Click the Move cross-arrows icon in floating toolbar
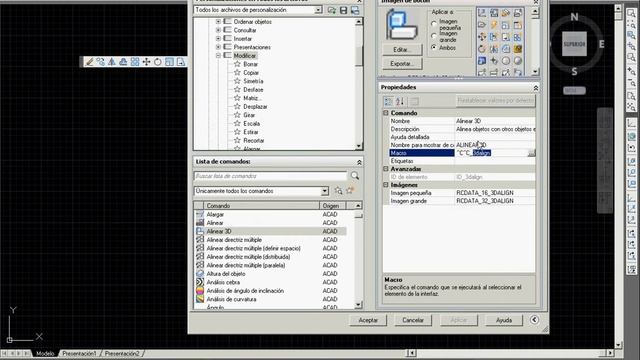The width and height of the screenshot is (640, 360). 146,62
